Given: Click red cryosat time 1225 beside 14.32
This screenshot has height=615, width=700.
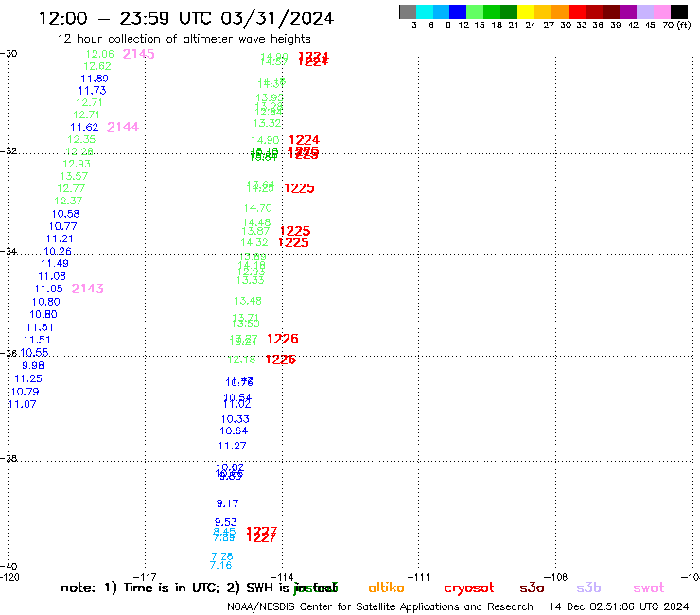Looking at the screenshot, I should 293,242.
